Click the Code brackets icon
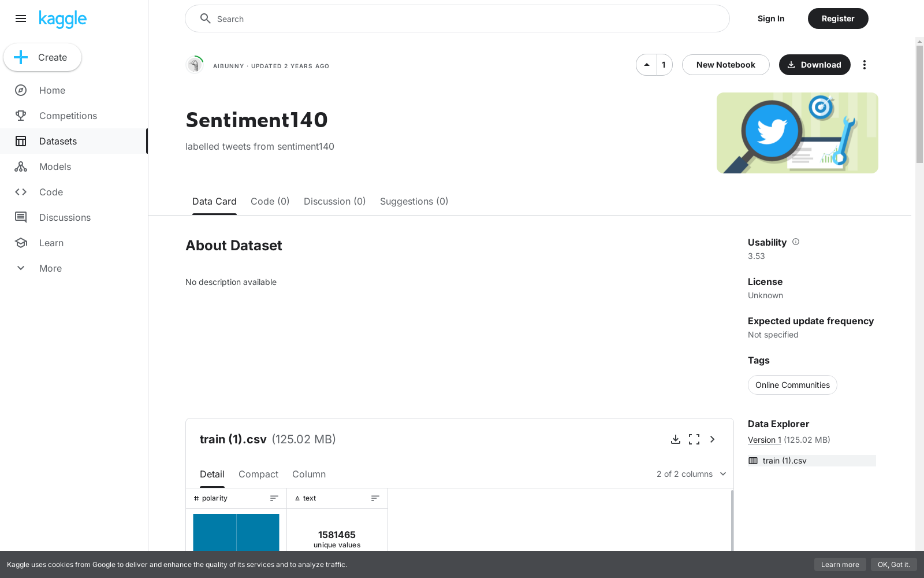924x578 pixels. tap(21, 192)
